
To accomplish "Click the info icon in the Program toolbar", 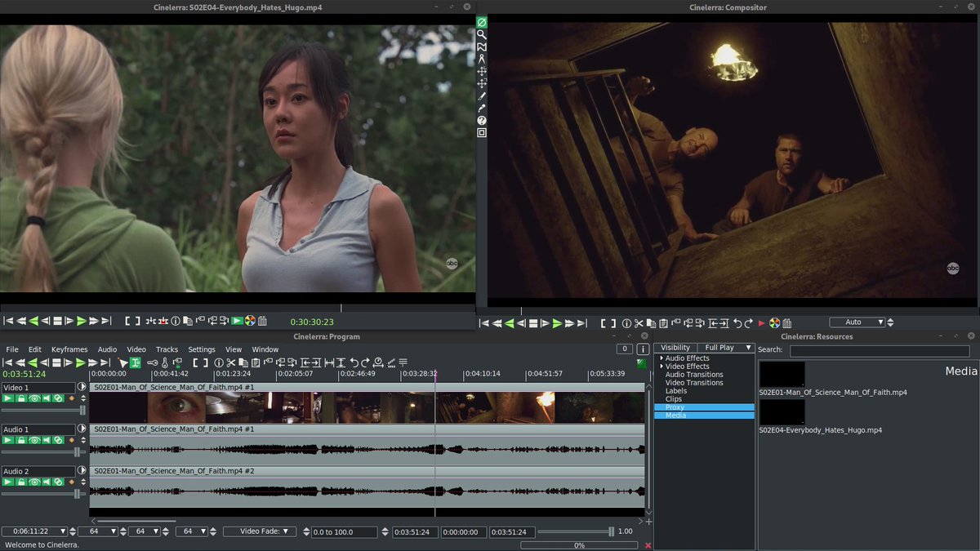I will 219,362.
